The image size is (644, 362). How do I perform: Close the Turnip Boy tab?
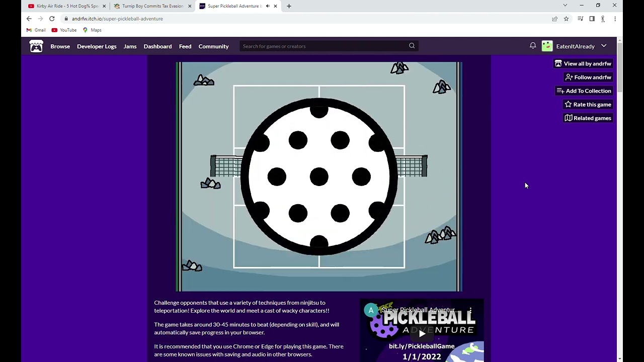click(190, 6)
